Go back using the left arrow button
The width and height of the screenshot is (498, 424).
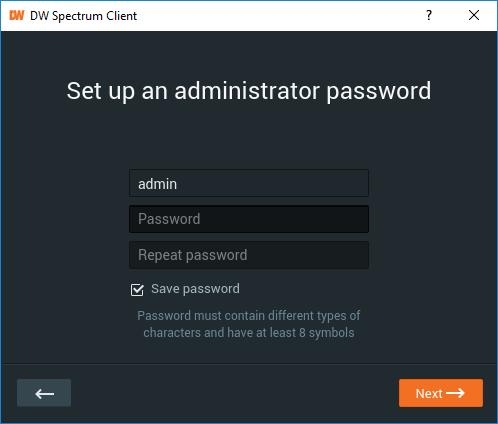point(44,393)
